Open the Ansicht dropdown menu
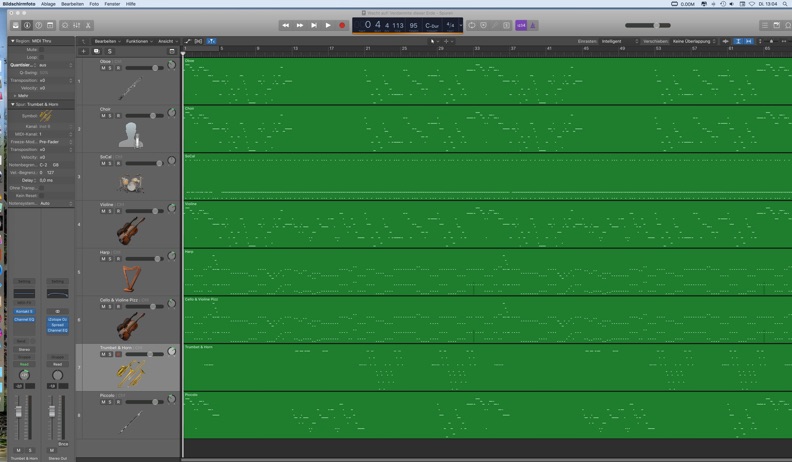 pos(168,41)
